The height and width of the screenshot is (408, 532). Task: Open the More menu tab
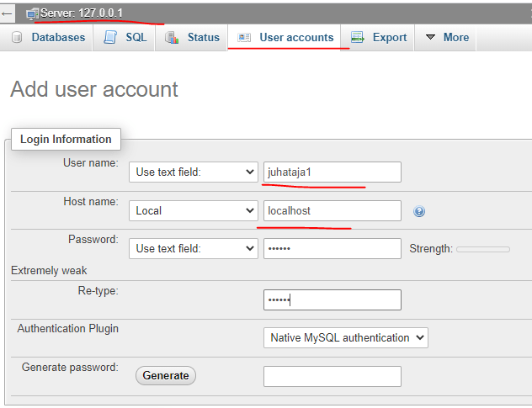447,38
